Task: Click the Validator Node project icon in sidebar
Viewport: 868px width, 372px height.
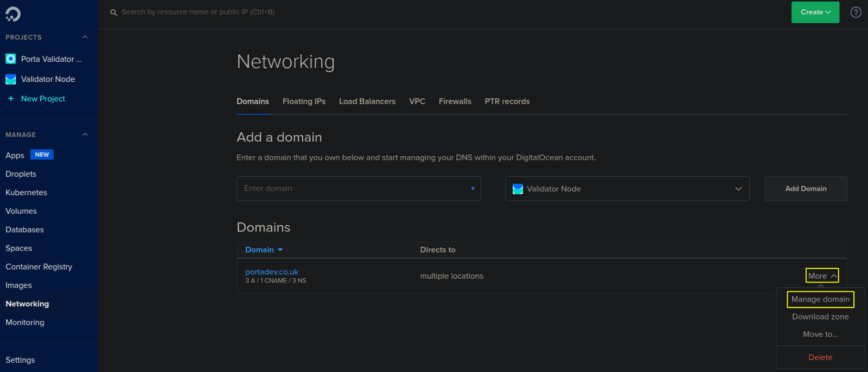Action: (11, 79)
